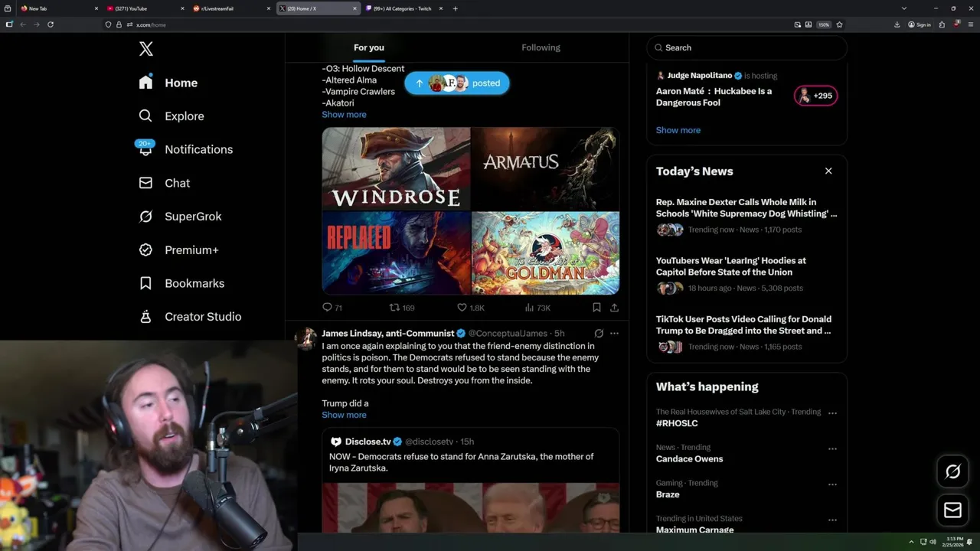Screen dimensions: 980x551
Task: Like the games post (1.8K)
Action: [x=470, y=308]
